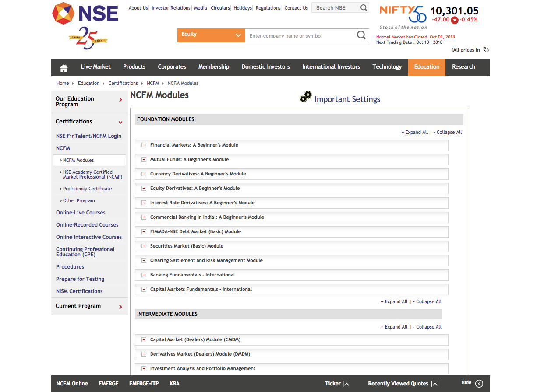Open Proficiency Certificate in sidebar
551x392 pixels.
(x=87, y=189)
